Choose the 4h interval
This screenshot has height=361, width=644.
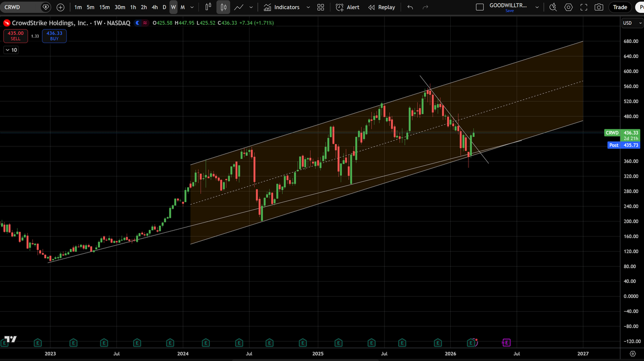tap(155, 7)
